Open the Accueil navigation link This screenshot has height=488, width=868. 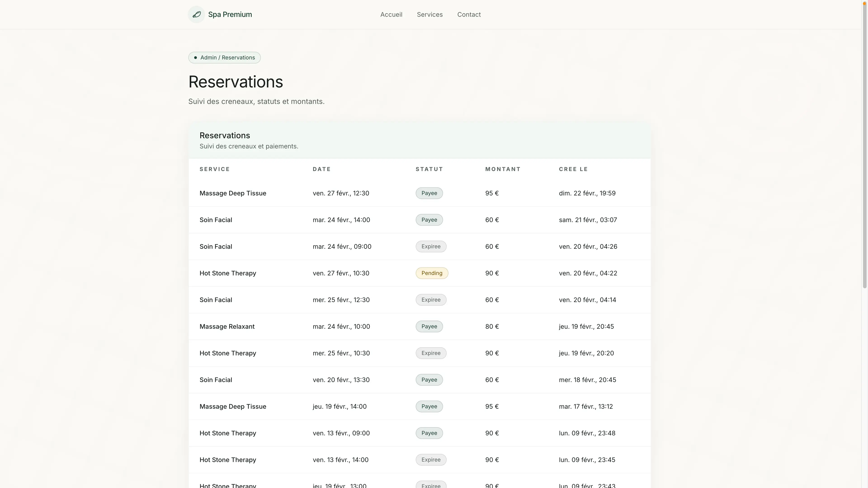[x=391, y=14]
